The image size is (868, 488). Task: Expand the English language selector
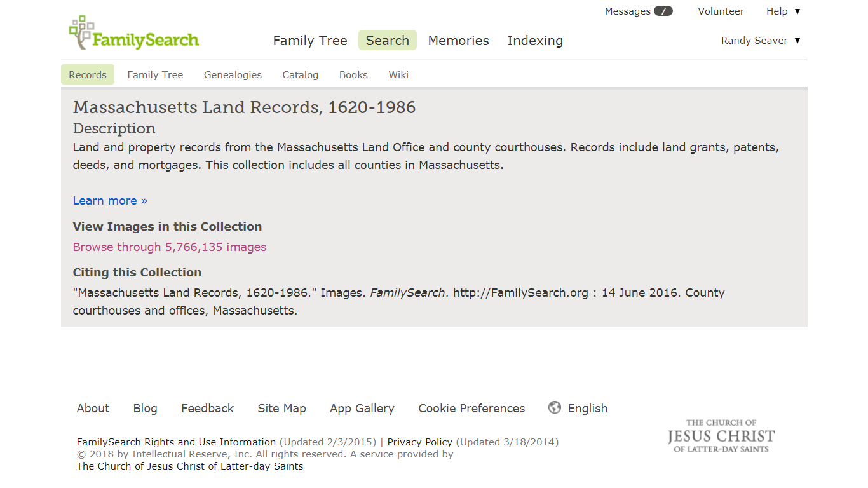(587, 408)
